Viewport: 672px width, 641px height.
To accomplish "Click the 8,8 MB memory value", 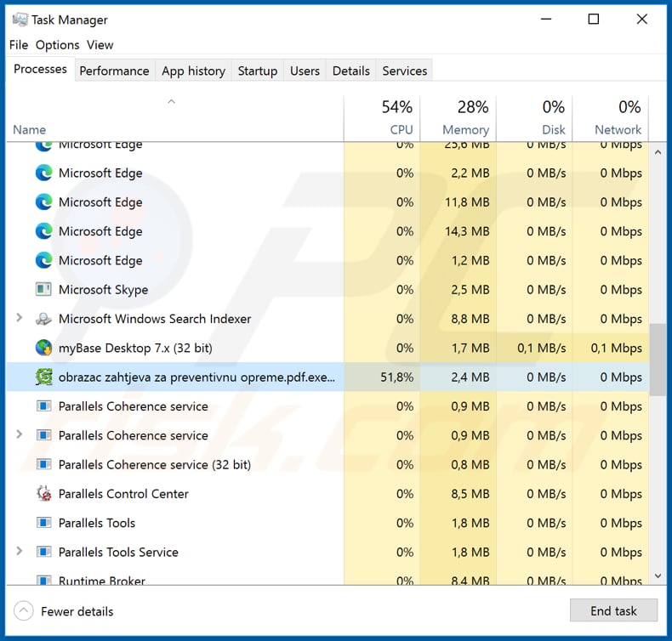I will [x=470, y=319].
